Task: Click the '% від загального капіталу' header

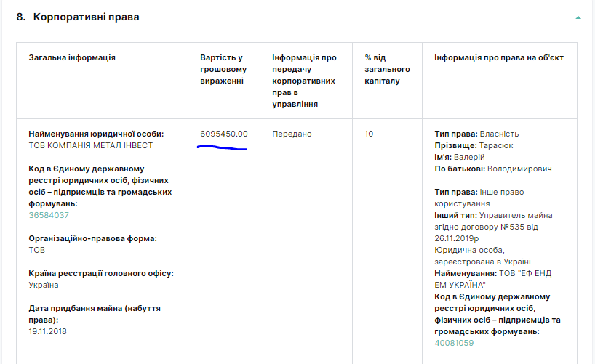Action: pyautogui.click(x=387, y=69)
